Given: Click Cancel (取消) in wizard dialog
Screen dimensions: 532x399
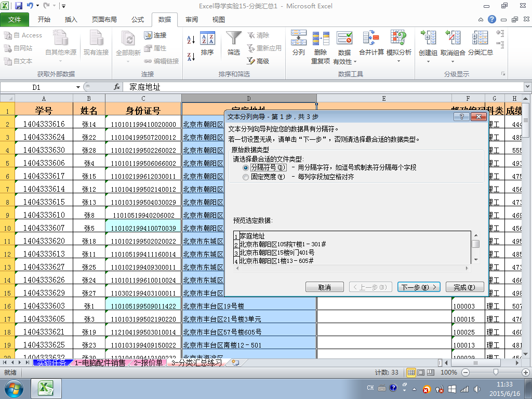Looking at the screenshot, I should coord(324,287).
